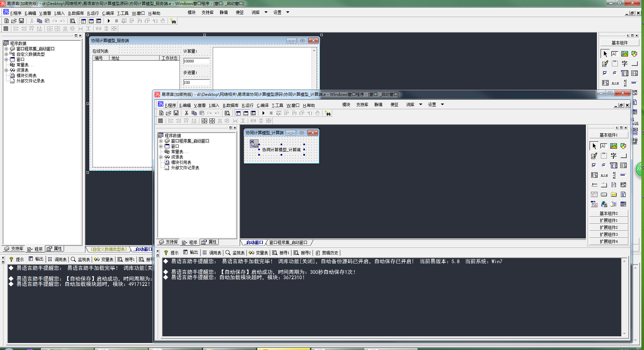Open the 扩展组件1 component group

(609, 220)
